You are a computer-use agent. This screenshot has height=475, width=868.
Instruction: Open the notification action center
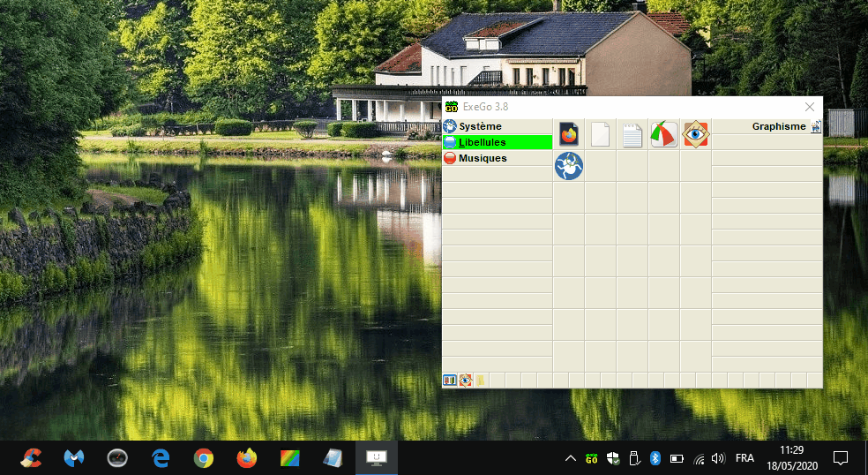pos(841,458)
